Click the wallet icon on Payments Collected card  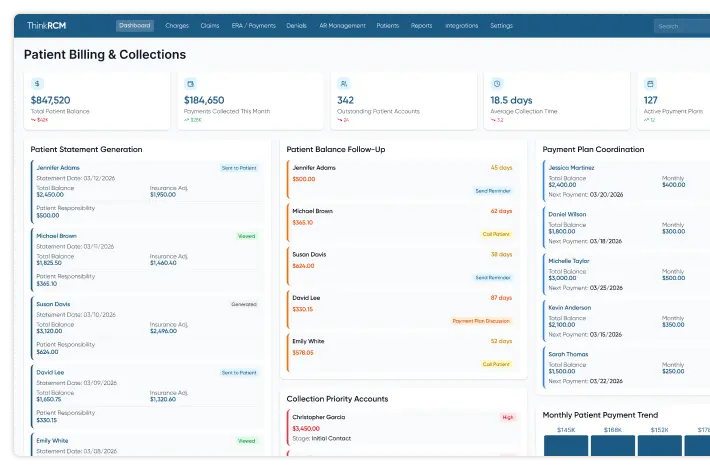[190, 84]
